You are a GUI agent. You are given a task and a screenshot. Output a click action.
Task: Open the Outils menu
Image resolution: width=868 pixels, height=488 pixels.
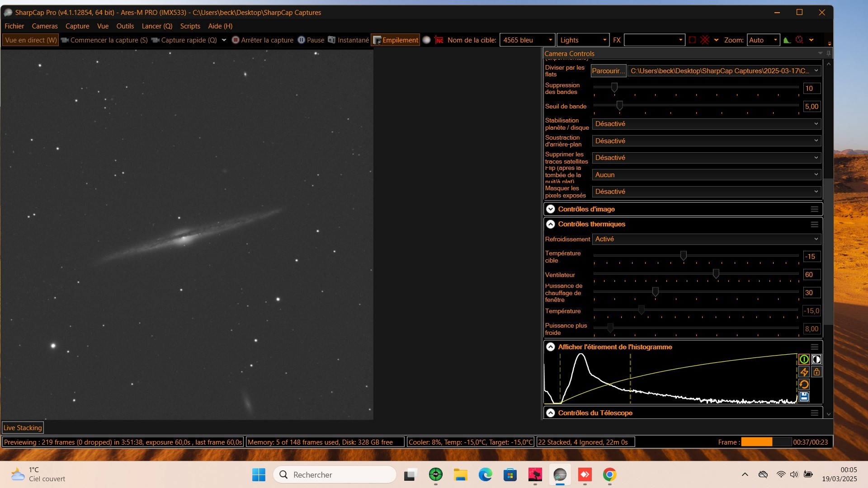coord(125,26)
